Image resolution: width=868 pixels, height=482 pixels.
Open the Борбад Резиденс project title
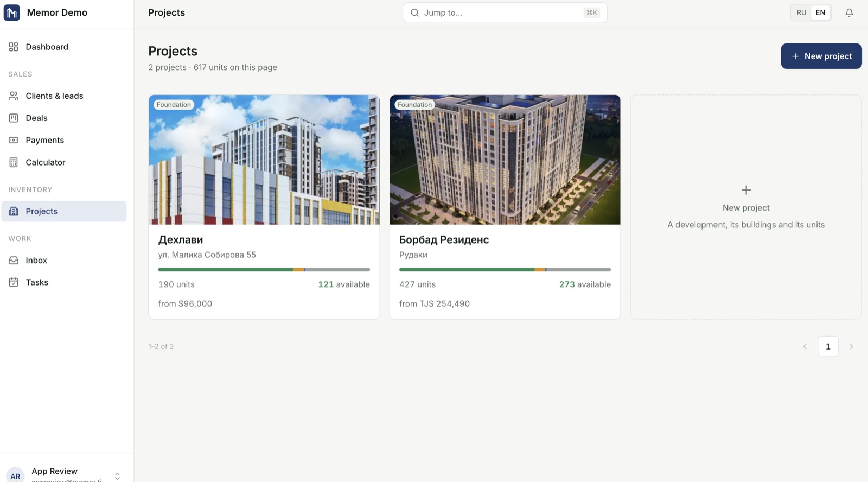[x=444, y=239]
